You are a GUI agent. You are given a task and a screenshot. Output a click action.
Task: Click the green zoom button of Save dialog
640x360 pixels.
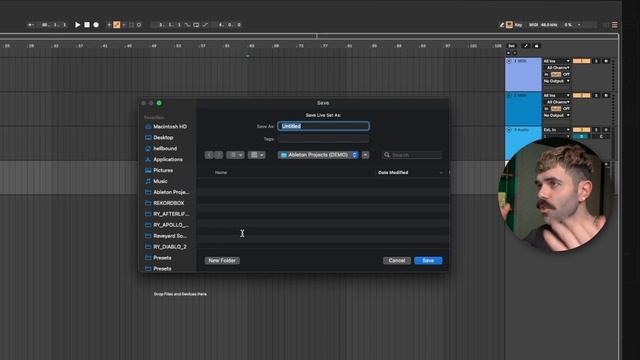click(159, 103)
